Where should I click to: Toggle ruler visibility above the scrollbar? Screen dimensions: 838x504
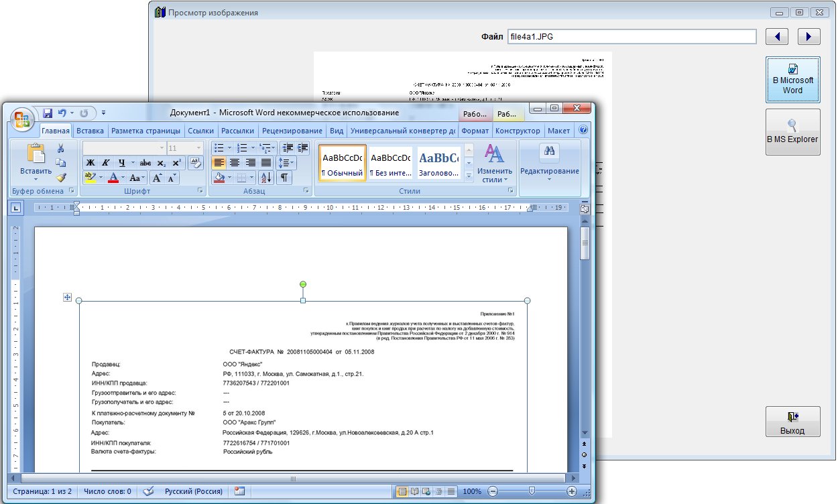585,209
